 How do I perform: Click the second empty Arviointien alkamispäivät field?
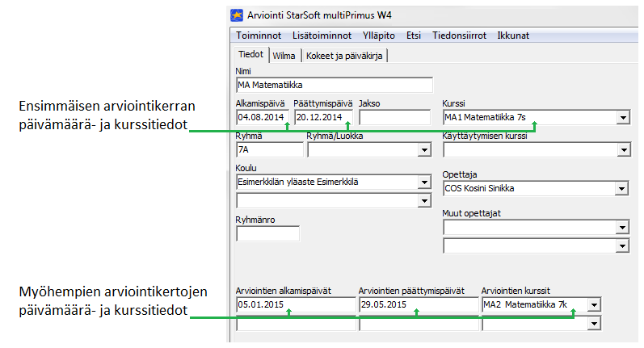click(x=296, y=325)
